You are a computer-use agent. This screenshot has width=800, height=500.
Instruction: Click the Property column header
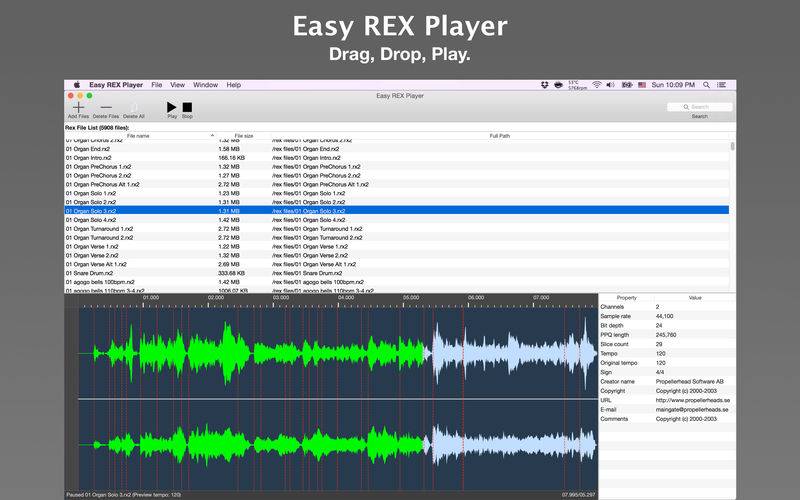pos(627,297)
